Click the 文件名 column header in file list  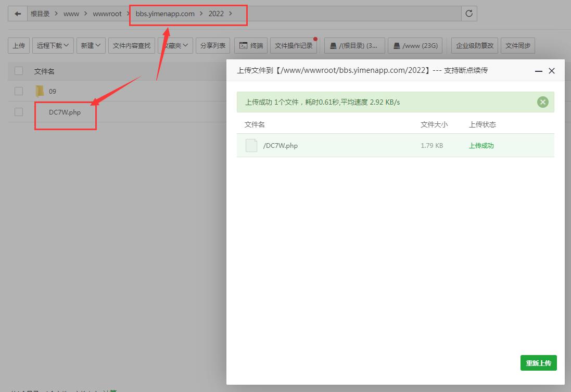pyautogui.click(x=44, y=71)
